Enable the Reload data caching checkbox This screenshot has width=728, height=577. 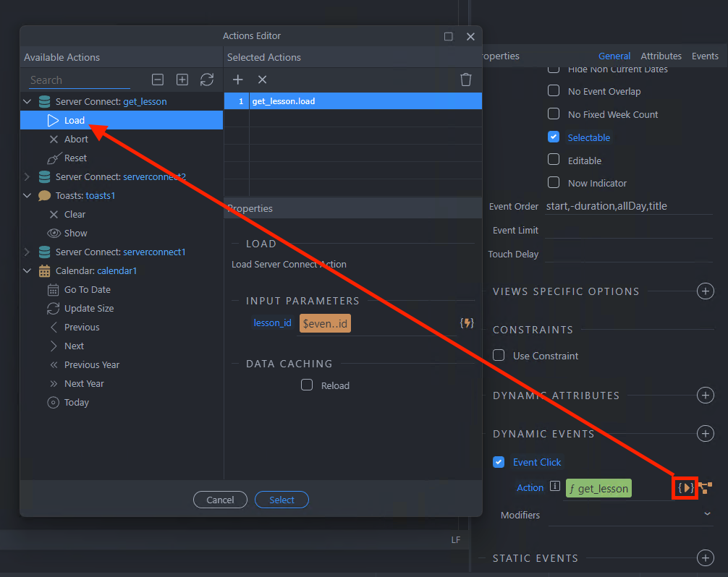(x=307, y=385)
